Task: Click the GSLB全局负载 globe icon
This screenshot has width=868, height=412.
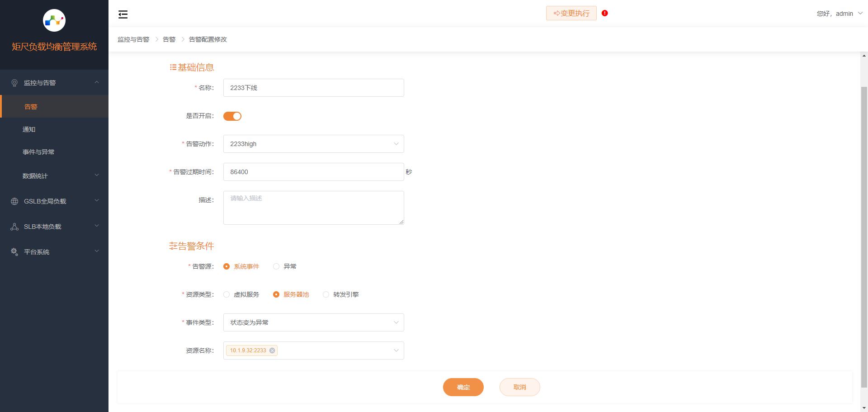Action: click(x=14, y=201)
